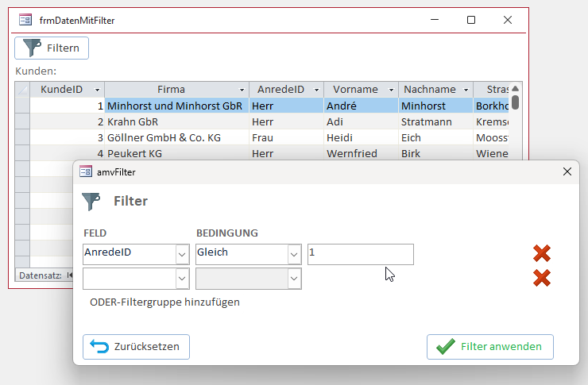Click the form icon in amvFilter title bar
This screenshot has height=385, width=588.
point(86,171)
